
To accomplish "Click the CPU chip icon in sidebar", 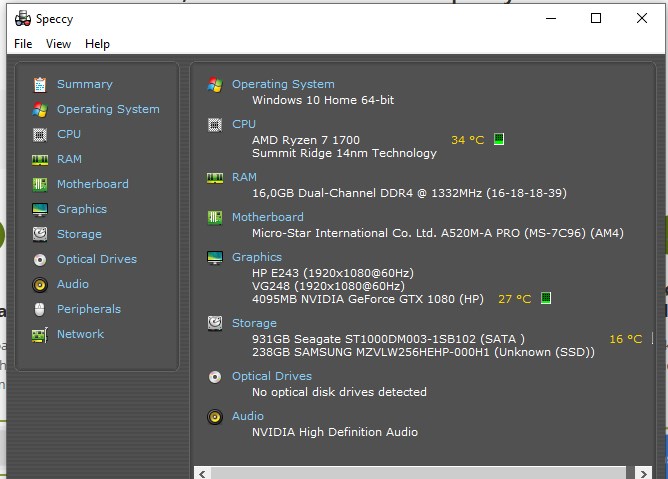I will pyautogui.click(x=40, y=135).
